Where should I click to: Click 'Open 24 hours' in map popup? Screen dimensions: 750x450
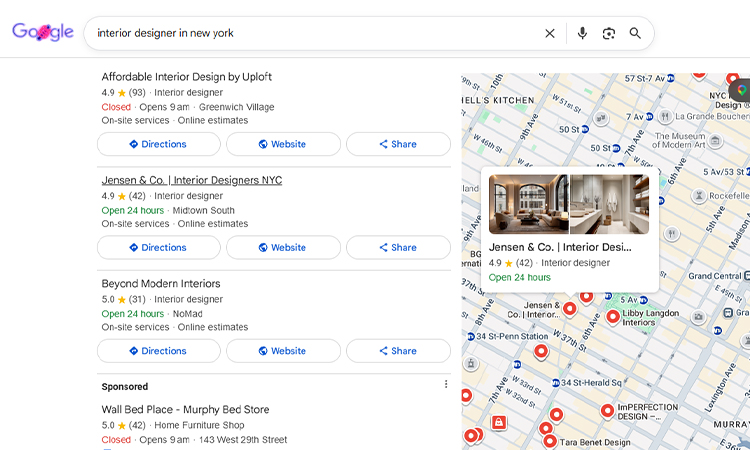point(519,277)
